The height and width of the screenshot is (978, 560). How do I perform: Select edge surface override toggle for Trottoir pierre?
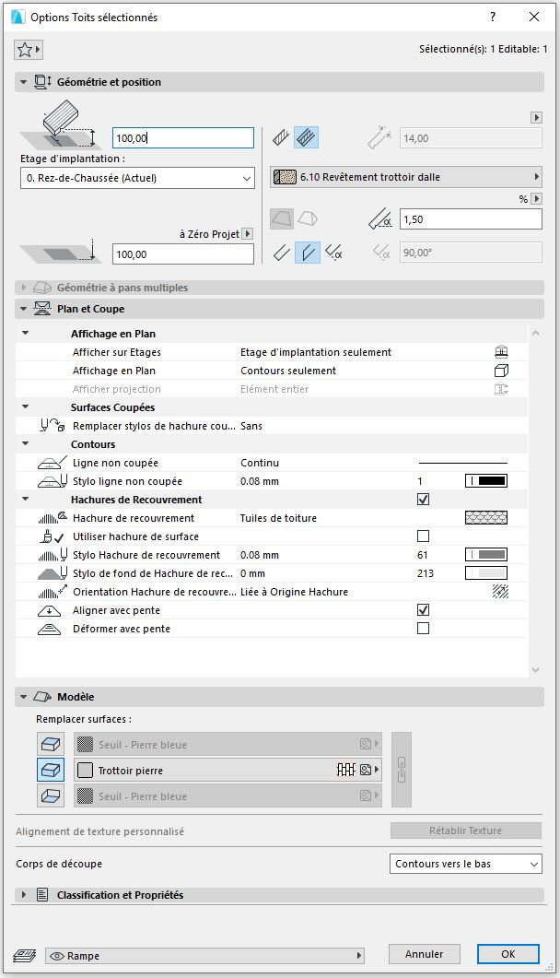pos(51,771)
